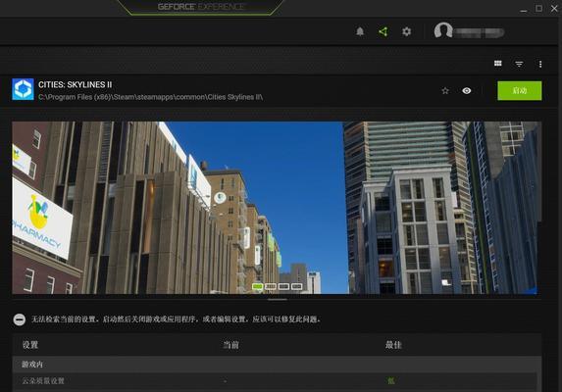
Task: Click the city screenshot preview image
Action: tap(277, 208)
